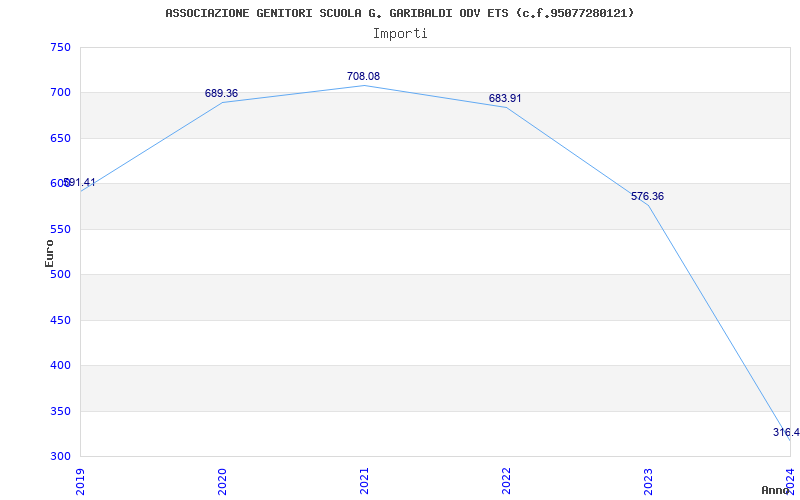Click the 550 y-axis tick label

(60, 230)
